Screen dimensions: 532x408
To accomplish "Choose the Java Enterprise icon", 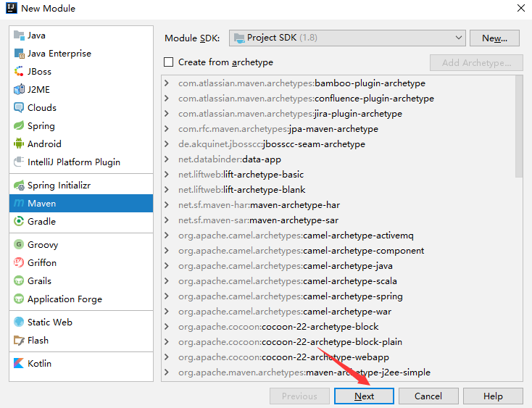I will (19, 54).
